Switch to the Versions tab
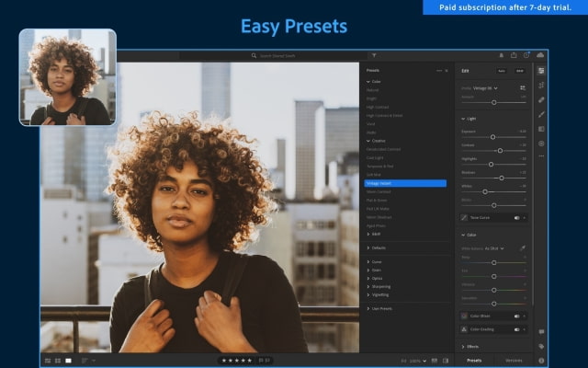This screenshot has width=588, height=368. (514, 361)
